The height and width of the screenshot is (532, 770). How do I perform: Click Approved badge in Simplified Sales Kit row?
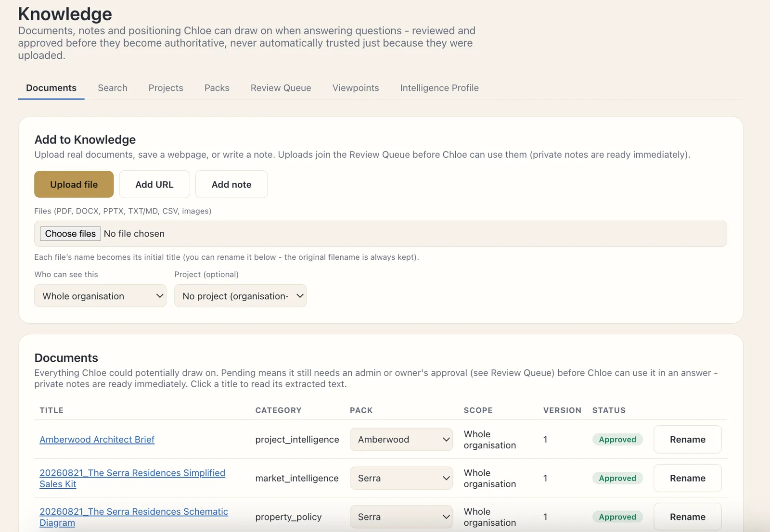[x=617, y=478]
